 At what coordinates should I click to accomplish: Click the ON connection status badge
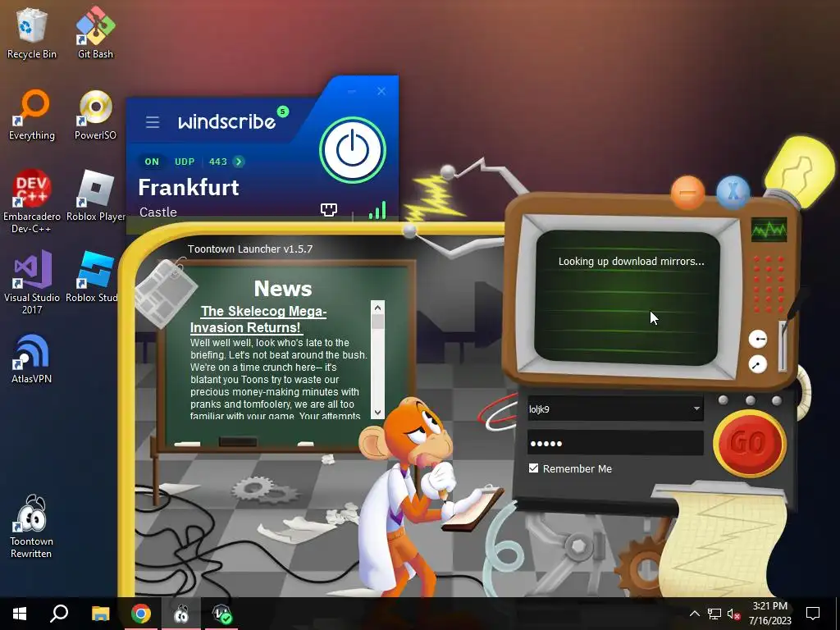click(x=152, y=162)
